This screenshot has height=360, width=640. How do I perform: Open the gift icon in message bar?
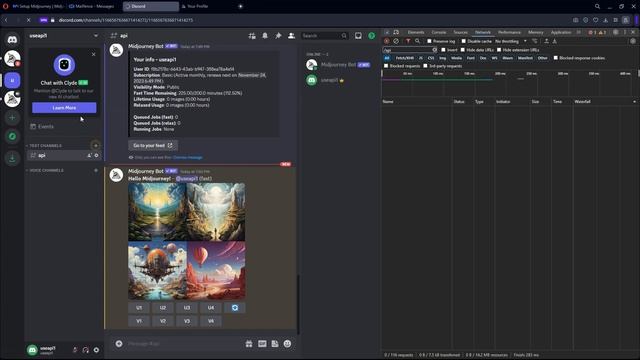249,344
